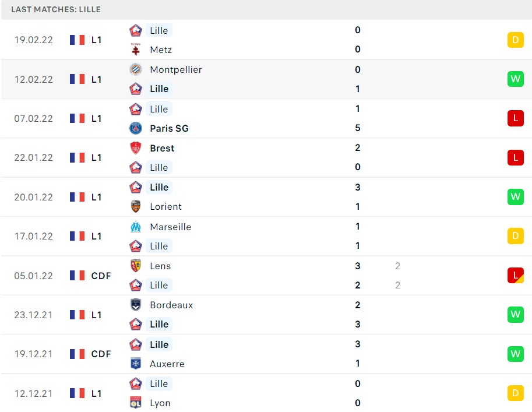Viewport: 532px width, 412px height.
Task: Click the Auxerre club crest icon
Action: (x=136, y=364)
